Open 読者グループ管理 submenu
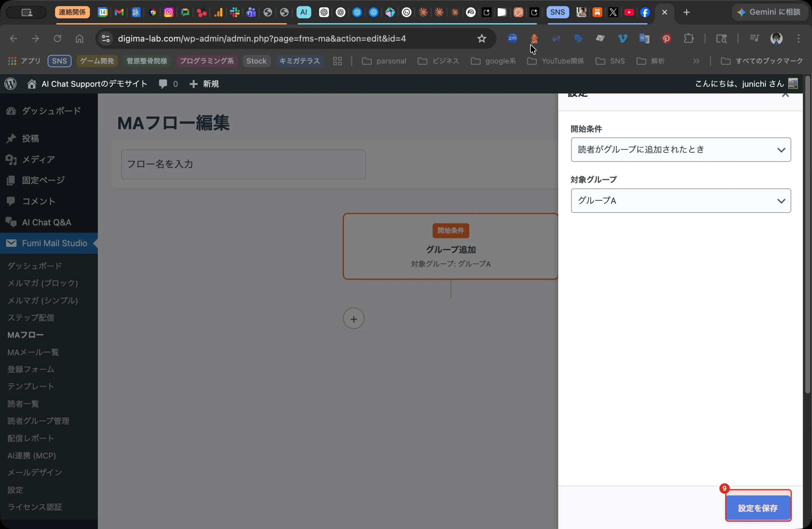The image size is (812, 529). pos(38,421)
